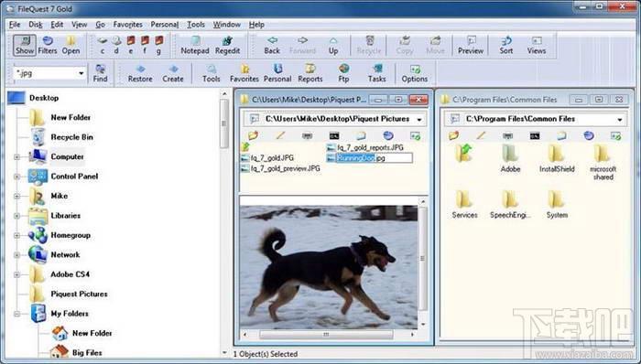Toggle the Show button in toolbar

click(x=25, y=45)
